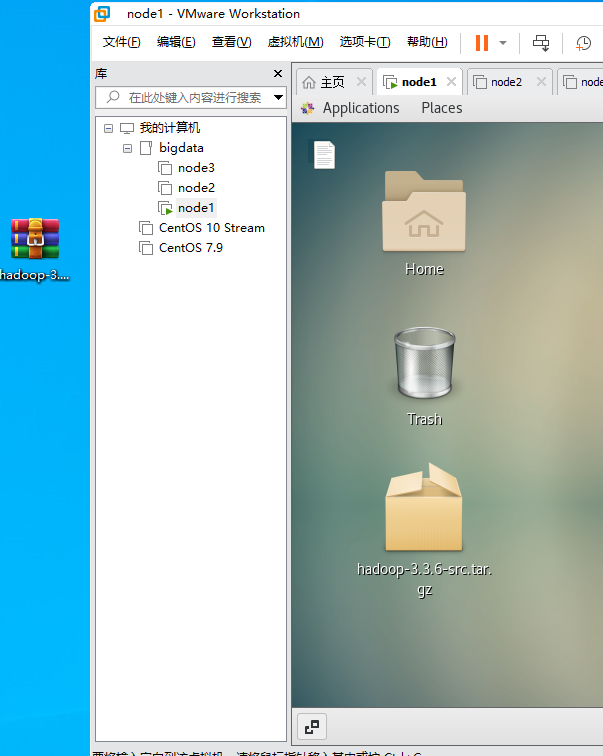Close the node2 tab
The image size is (603, 756).
(x=541, y=81)
